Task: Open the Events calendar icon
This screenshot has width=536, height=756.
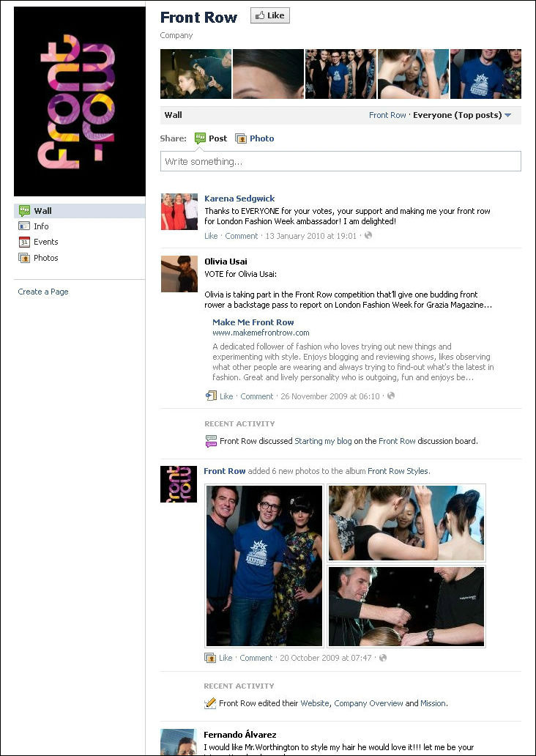Action: (24, 242)
